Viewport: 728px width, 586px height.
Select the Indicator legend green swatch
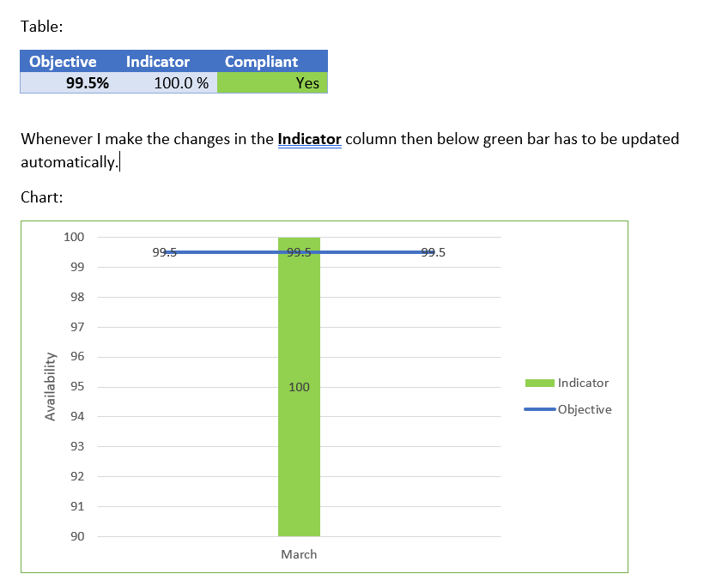point(539,383)
